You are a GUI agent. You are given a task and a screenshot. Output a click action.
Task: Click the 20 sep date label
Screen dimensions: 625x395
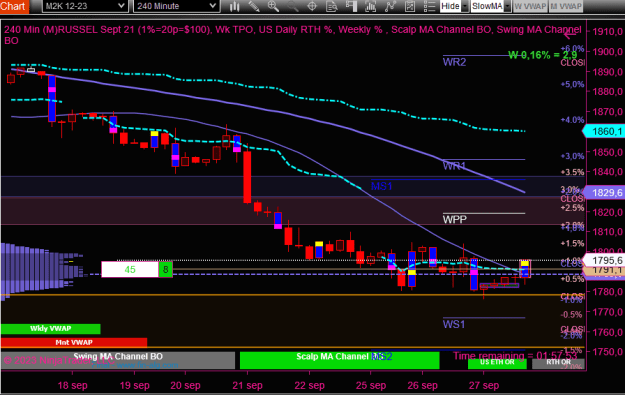coord(185,385)
